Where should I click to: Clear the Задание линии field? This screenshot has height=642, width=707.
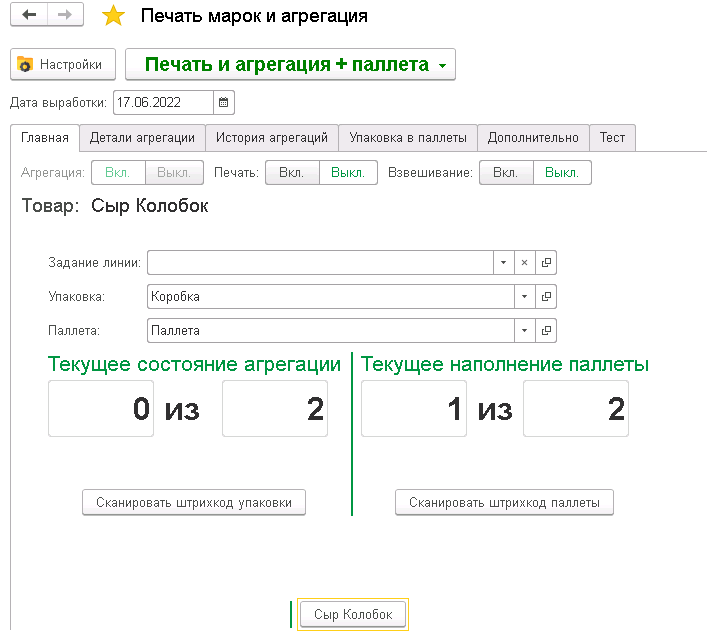point(524,263)
